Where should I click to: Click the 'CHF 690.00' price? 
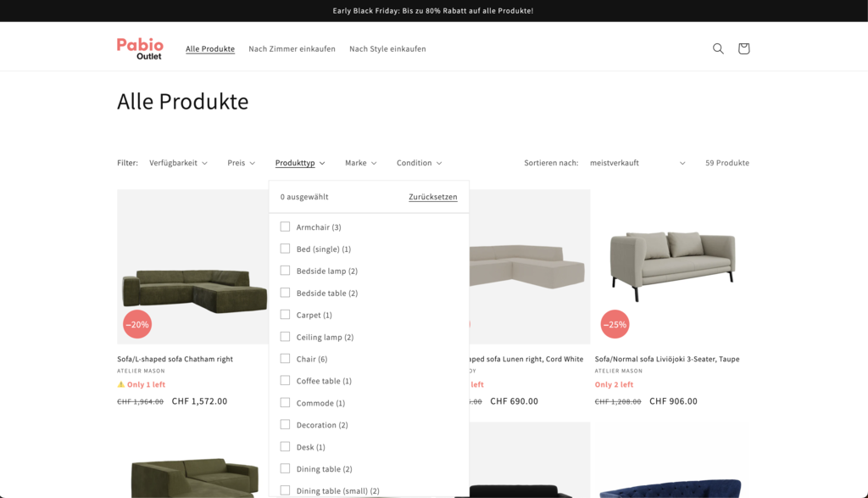(x=514, y=401)
